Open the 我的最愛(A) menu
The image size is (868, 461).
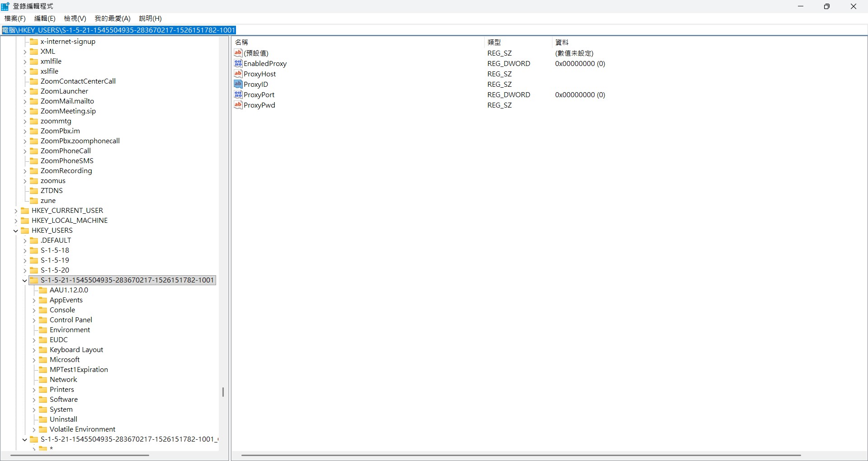[113, 18]
